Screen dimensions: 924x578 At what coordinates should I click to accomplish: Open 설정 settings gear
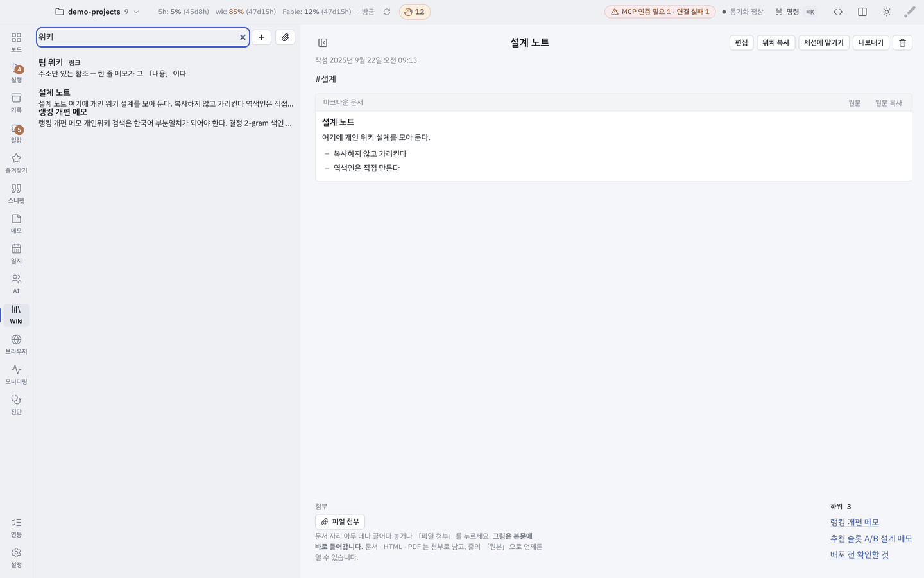point(16,557)
